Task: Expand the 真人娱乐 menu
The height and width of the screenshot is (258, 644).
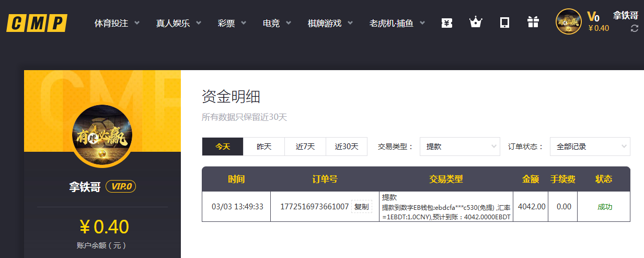Action: (x=172, y=23)
